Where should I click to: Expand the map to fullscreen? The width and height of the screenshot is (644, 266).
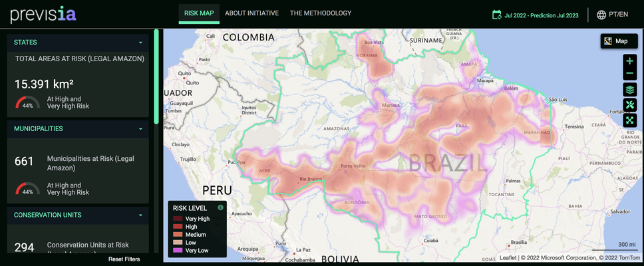[629, 120]
